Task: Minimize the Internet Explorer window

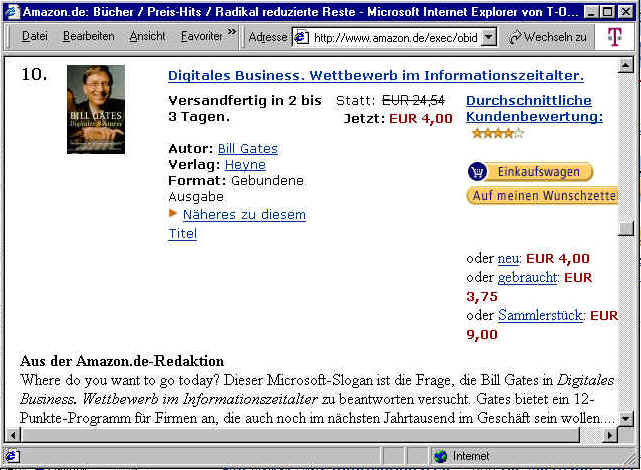Action: coord(591,12)
